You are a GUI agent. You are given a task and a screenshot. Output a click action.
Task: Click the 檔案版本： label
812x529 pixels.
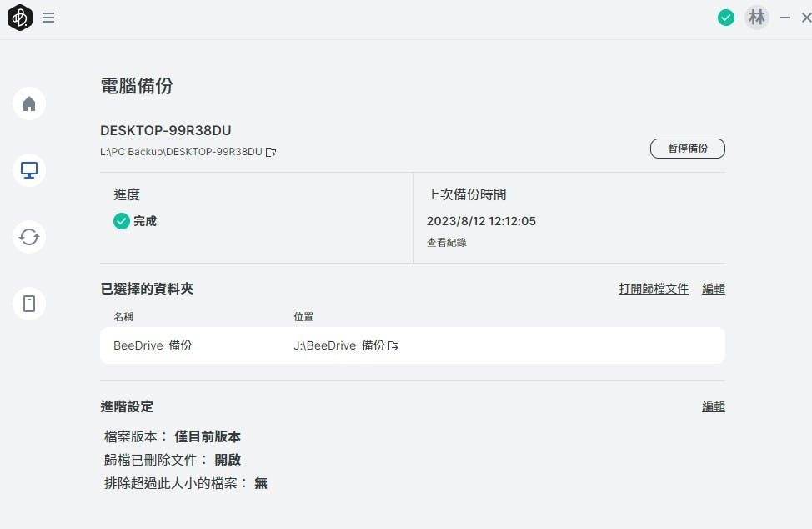pos(136,436)
